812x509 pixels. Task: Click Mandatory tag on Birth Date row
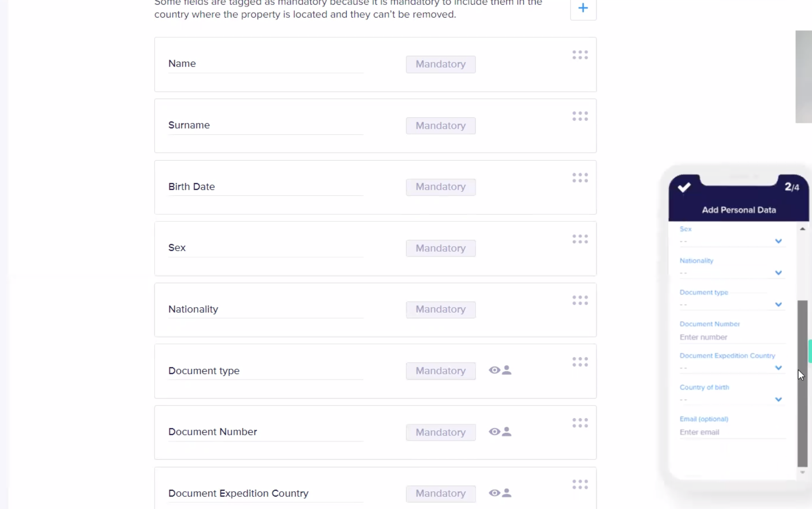point(440,187)
